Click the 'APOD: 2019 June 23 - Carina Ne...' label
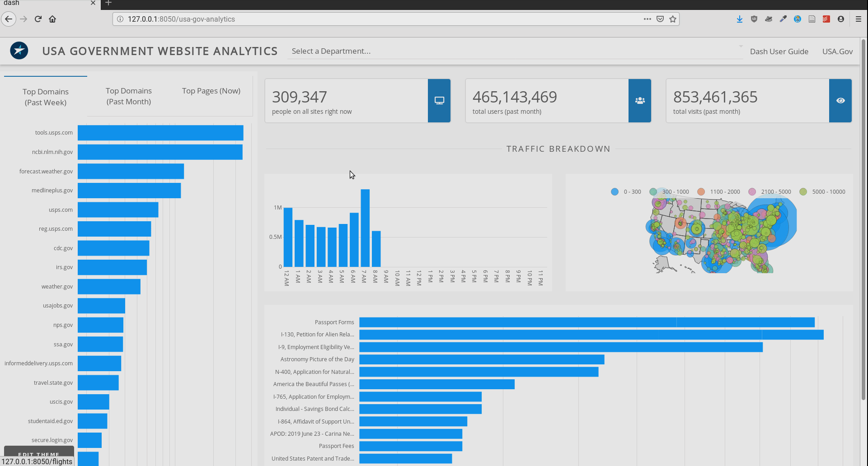 [x=312, y=434]
